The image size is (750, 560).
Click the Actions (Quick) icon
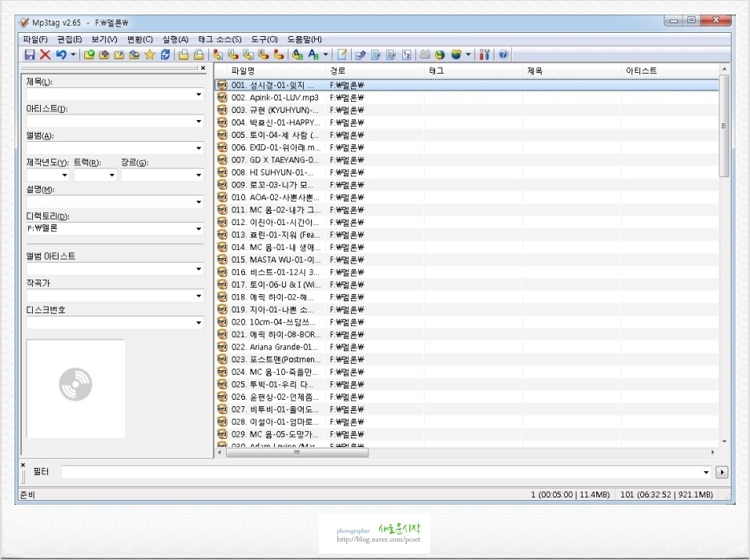(313, 54)
